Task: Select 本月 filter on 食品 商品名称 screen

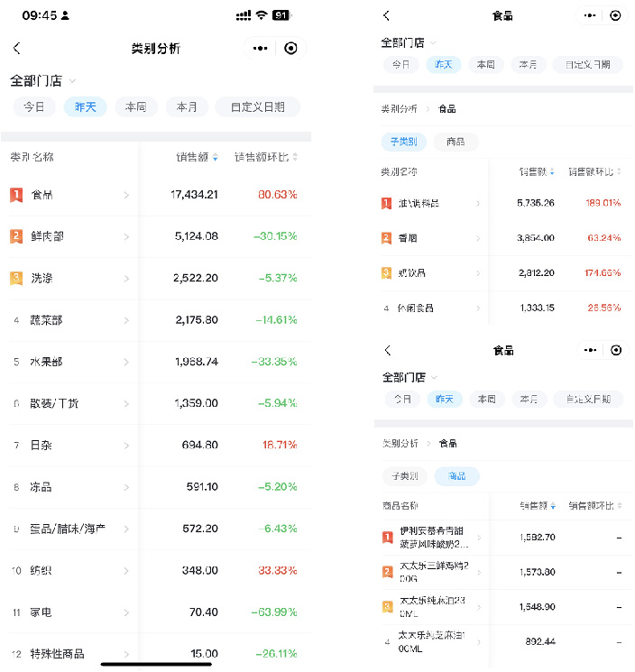Action: point(529,400)
